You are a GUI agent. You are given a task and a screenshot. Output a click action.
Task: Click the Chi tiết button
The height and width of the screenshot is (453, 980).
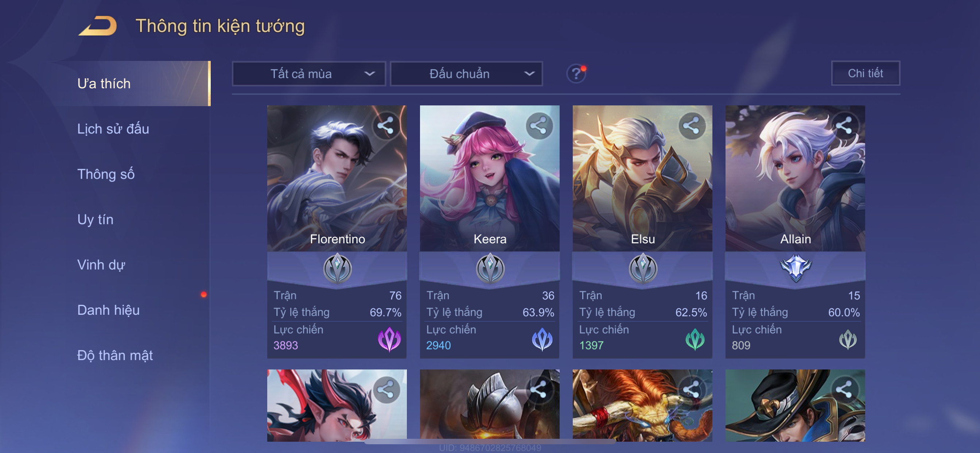(865, 73)
